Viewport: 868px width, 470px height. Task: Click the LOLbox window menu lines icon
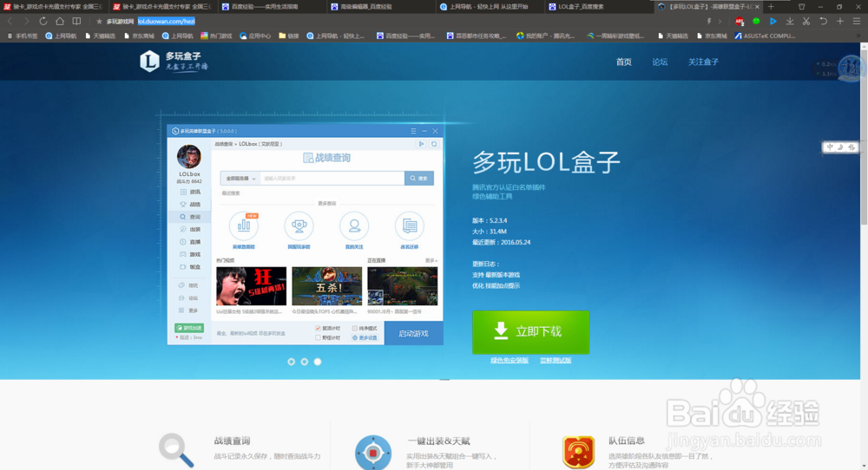(413, 131)
